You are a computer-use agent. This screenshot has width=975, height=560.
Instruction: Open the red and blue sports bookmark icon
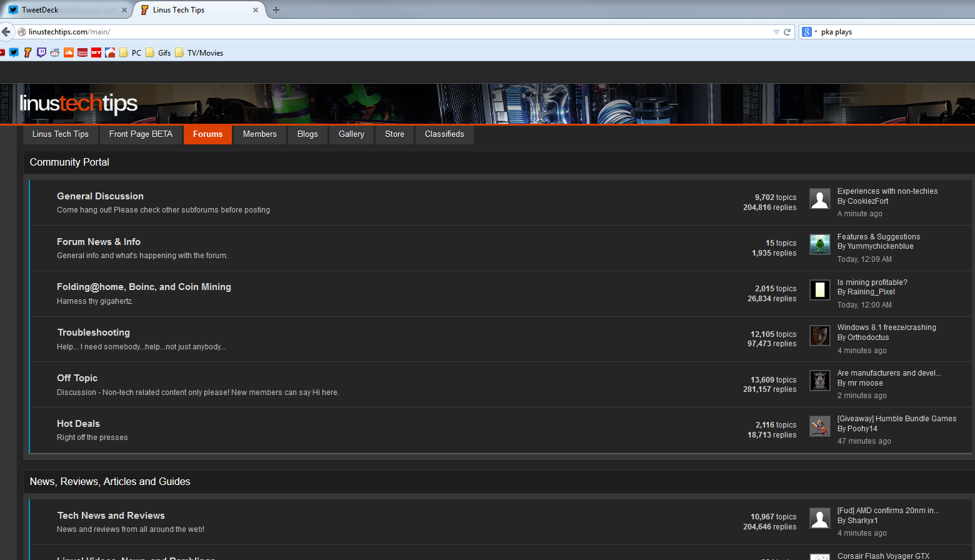tap(110, 52)
